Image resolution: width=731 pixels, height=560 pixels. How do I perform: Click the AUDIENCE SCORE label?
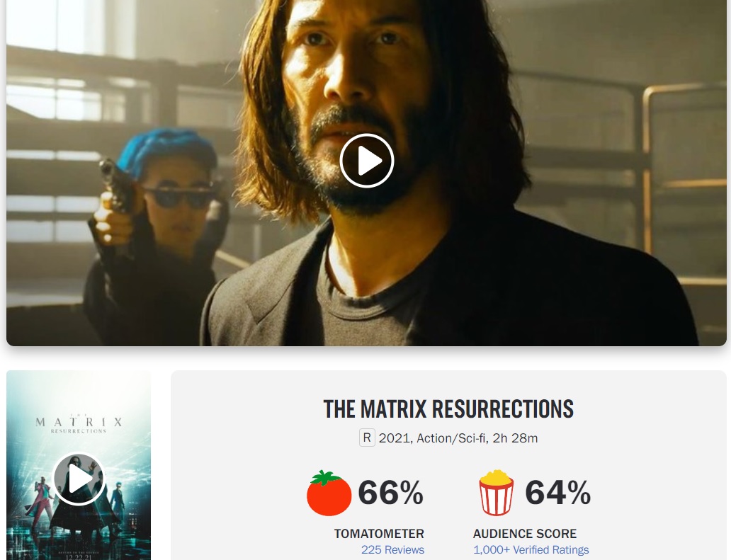click(x=525, y=533)
